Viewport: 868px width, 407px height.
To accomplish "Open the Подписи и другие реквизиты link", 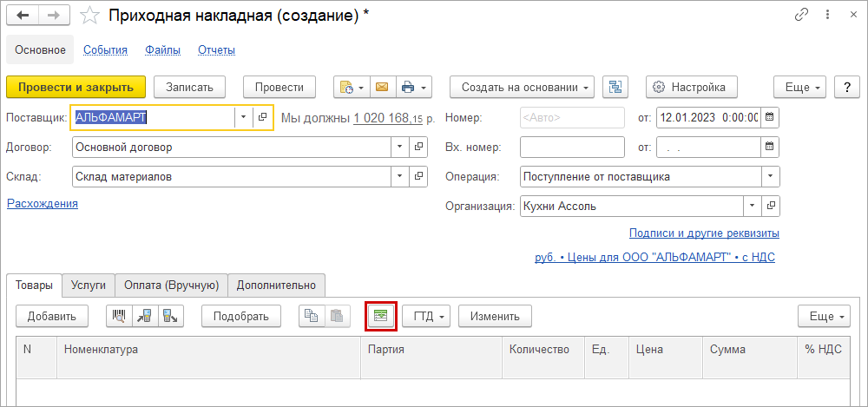I will point(703,233).
